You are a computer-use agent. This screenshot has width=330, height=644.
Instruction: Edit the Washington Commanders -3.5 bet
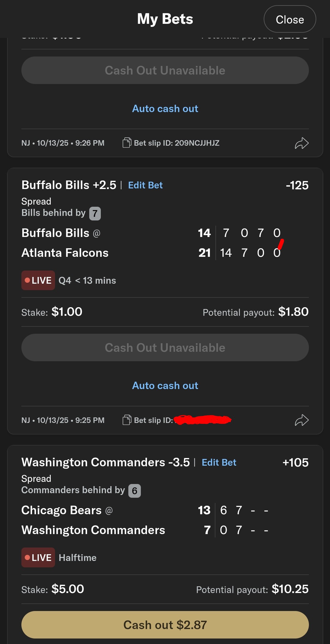[219, 463]
